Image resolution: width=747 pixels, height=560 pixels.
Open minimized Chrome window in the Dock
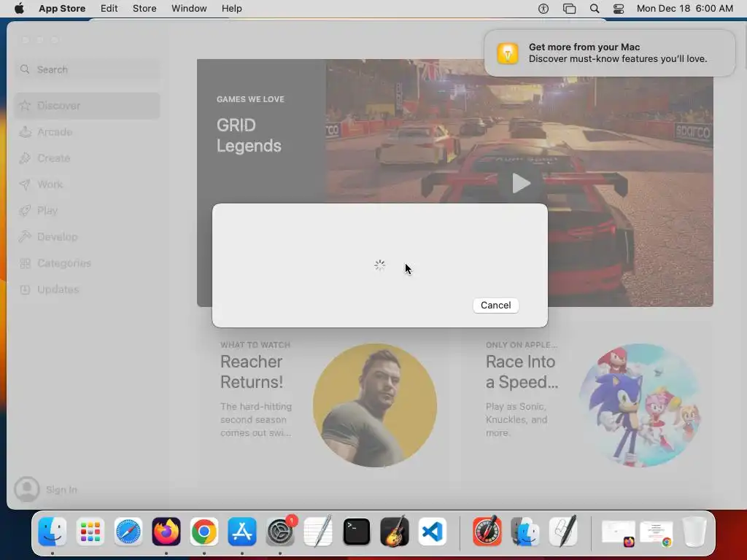pos(656,532)
